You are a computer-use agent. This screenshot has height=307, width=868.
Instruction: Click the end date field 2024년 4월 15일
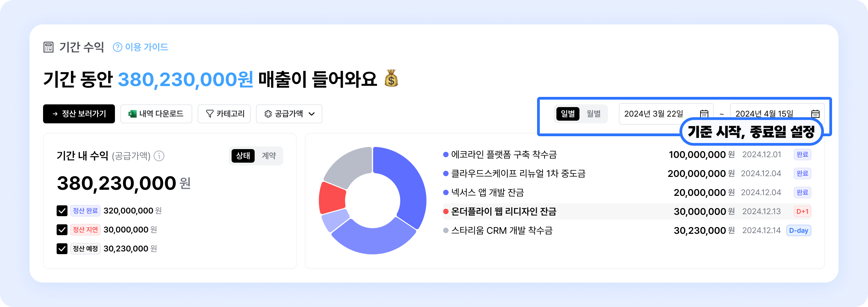coord(764,113)
